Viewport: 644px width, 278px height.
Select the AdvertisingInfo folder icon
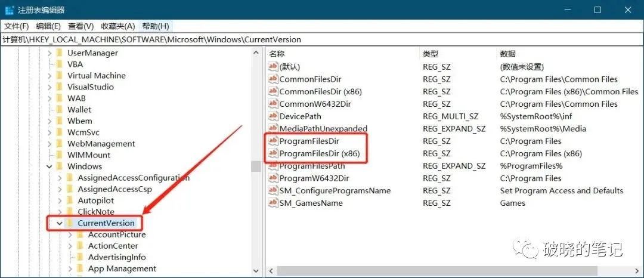click(x=80, y=257)
